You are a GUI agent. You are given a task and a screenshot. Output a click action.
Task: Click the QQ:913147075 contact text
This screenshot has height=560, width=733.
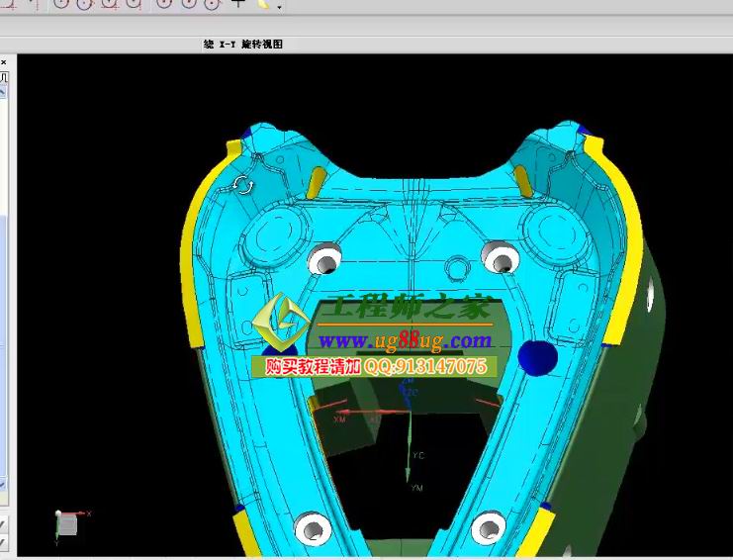(x=427, y=366)
